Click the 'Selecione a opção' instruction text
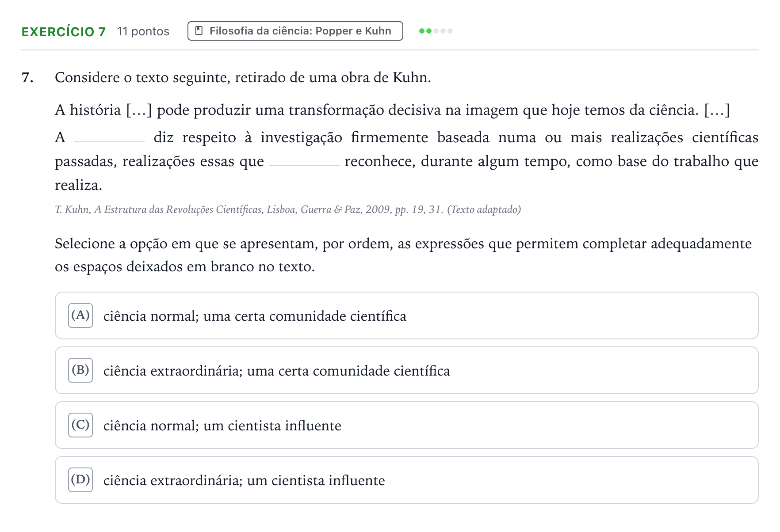This screenshot has height=532, width=780. click(403, 255)
